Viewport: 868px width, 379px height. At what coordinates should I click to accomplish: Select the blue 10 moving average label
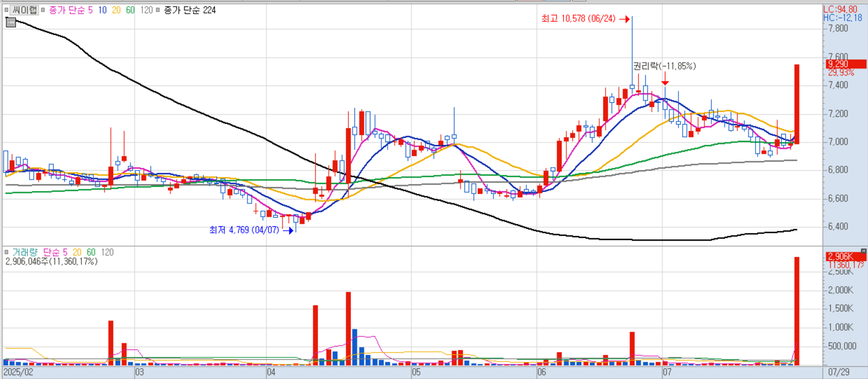[x=102, y=10]
